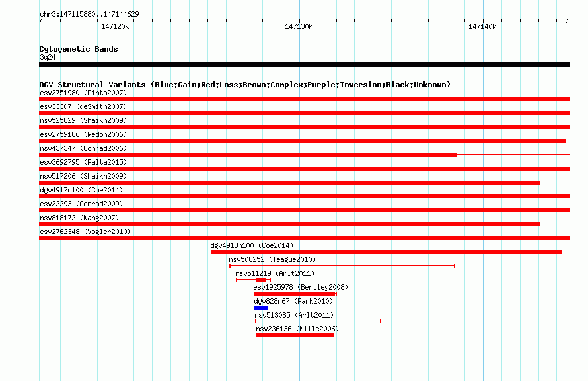The height and width of the screenshot is (381, 588).
Task: Click the left arrow end of the ruler
Action: point(41,21)
